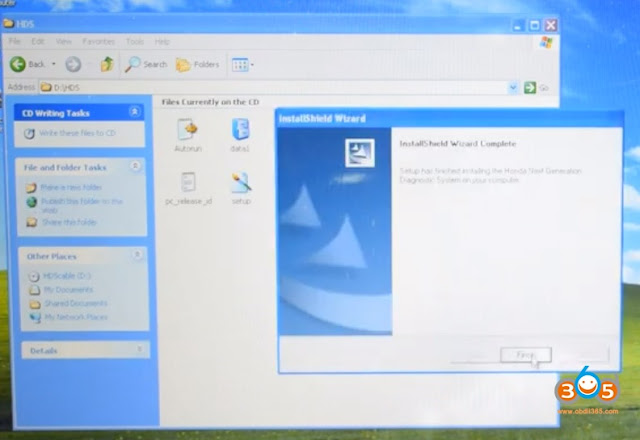Open the Tools menu
This screenshot has width=640, height=440.
pyautogui.click(x=135, y=41)
